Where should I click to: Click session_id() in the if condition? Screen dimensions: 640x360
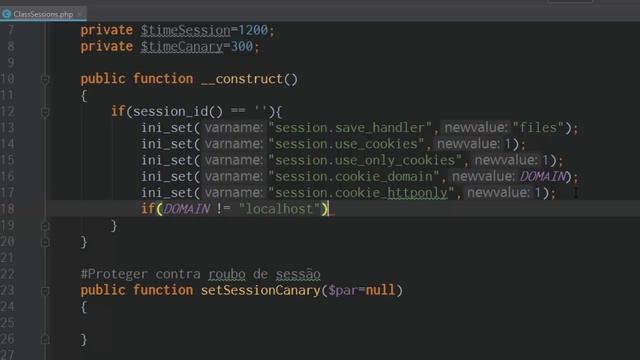(178, 111)
